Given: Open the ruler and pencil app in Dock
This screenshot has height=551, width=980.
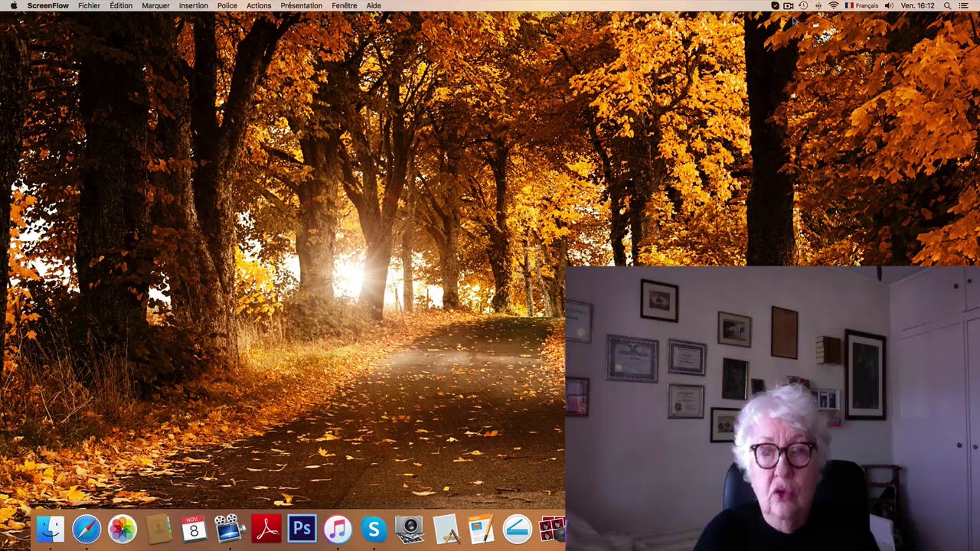Looking at the screenshot, I should pyautogui.click(x=446, y=529).
